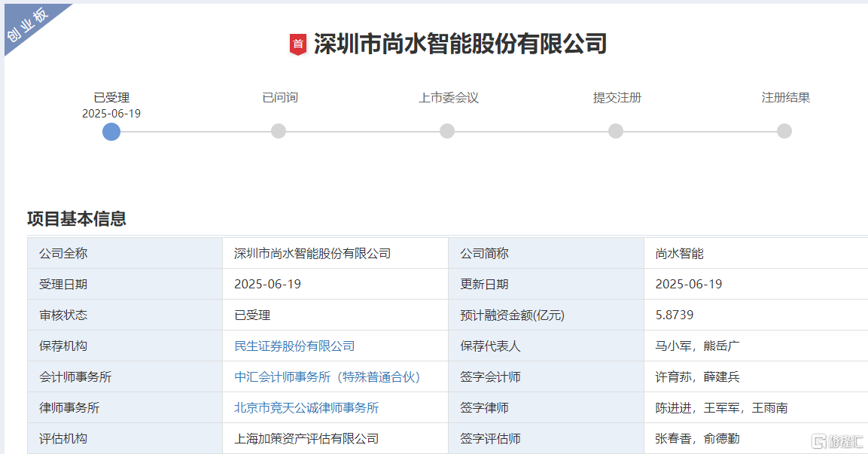Viewport: 868px width, 454px height.
Task: Click the 张春香，俞德勤 value cell
Action: pyautogui.click(x=756, y=438)
